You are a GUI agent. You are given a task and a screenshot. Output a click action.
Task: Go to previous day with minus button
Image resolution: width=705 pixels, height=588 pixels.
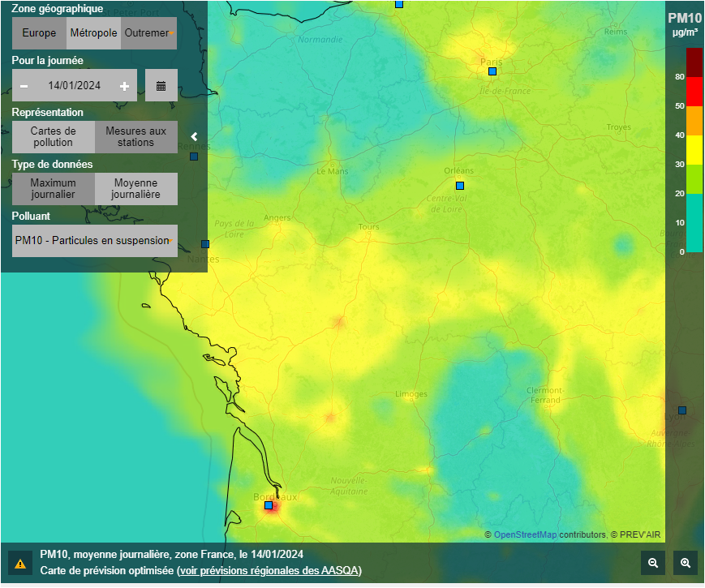pos(24,86)
